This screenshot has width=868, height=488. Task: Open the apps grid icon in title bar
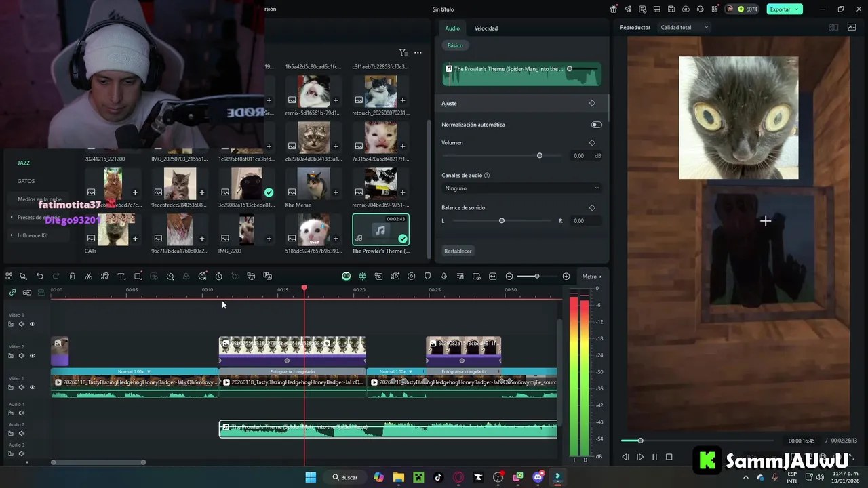coord(714,9)
